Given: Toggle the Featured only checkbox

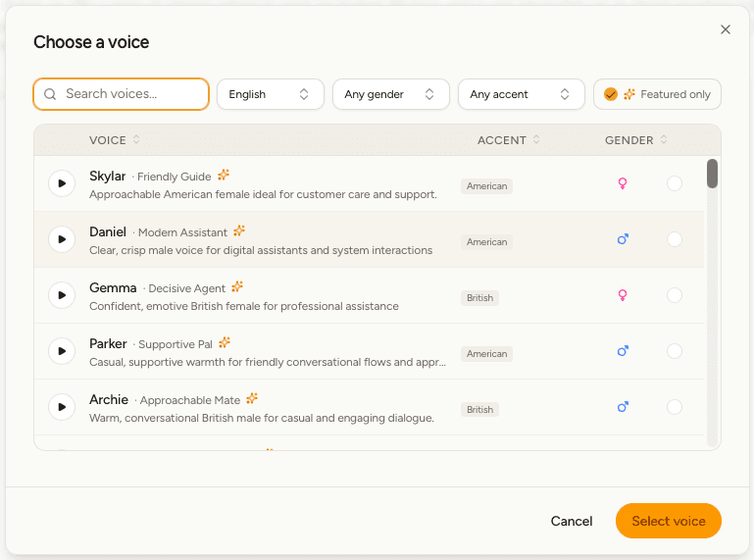Looking at the screenshot, I should pos(610,94).
